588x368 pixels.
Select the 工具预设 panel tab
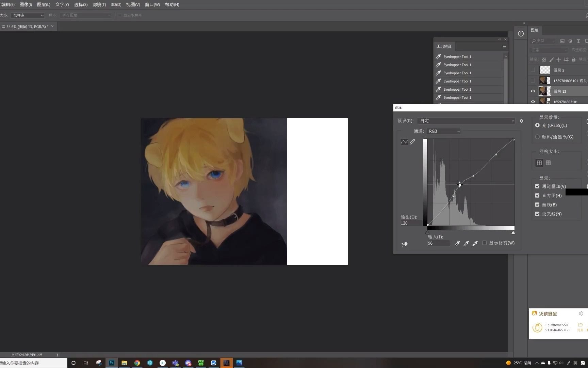444,46
